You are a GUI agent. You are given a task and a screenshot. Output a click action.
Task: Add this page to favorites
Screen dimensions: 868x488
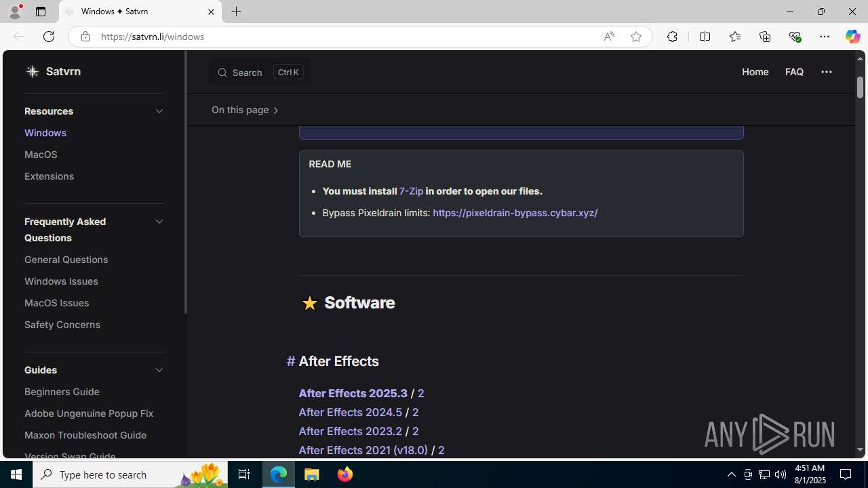tap(635, 37)
